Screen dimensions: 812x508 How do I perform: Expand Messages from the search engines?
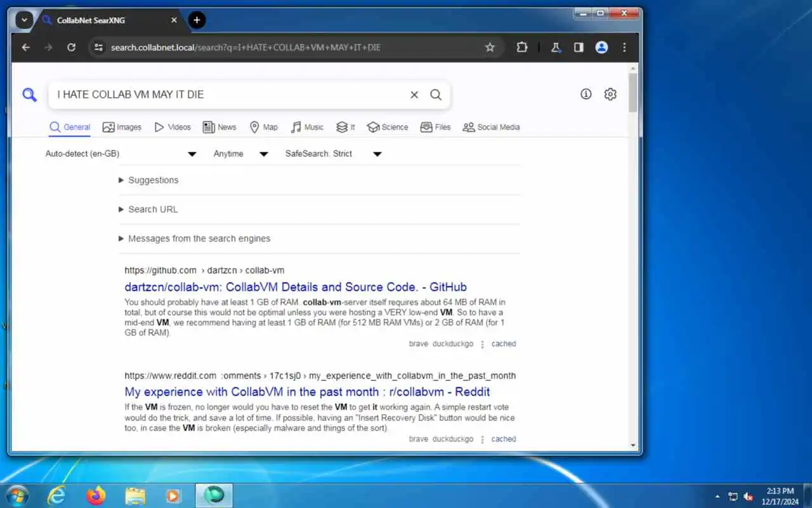coord(195,239)
